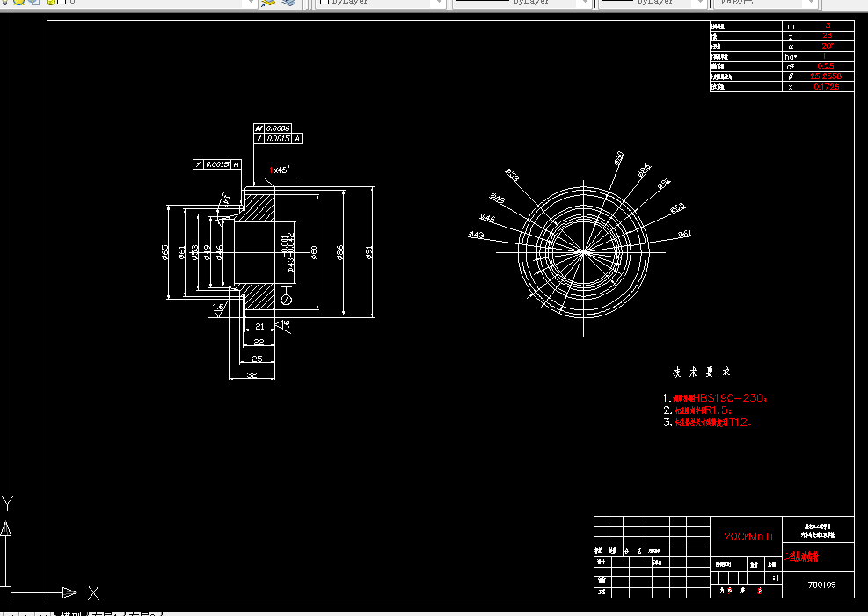Select the ø65 dimension in section view
The height and width of the screenshot is (616, 868).
(165, 252)
